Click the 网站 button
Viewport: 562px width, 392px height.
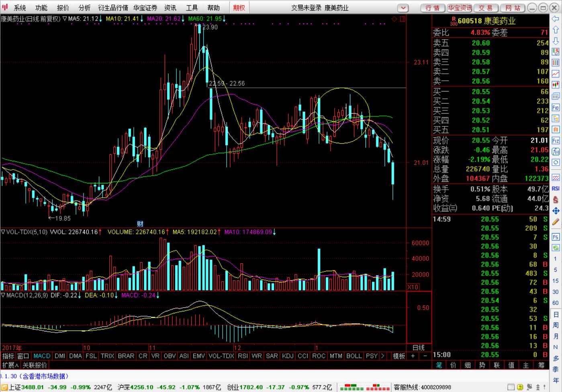pos(512,8)
